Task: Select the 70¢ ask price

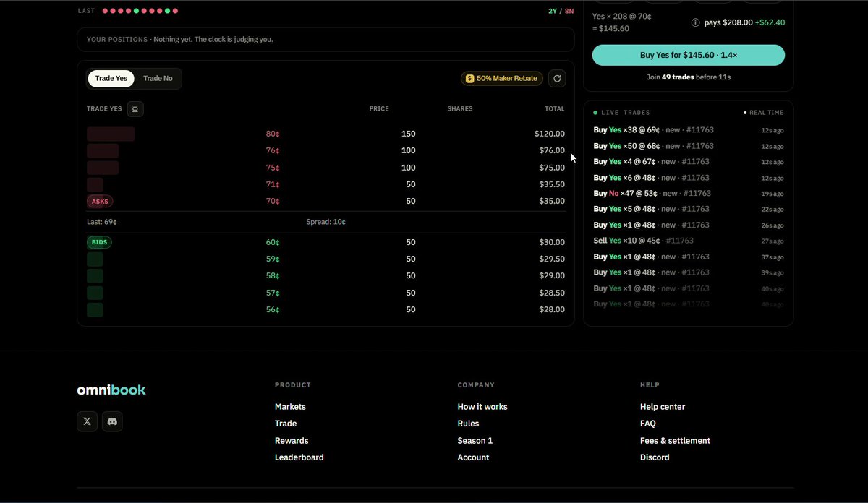Action: point(273,201)
